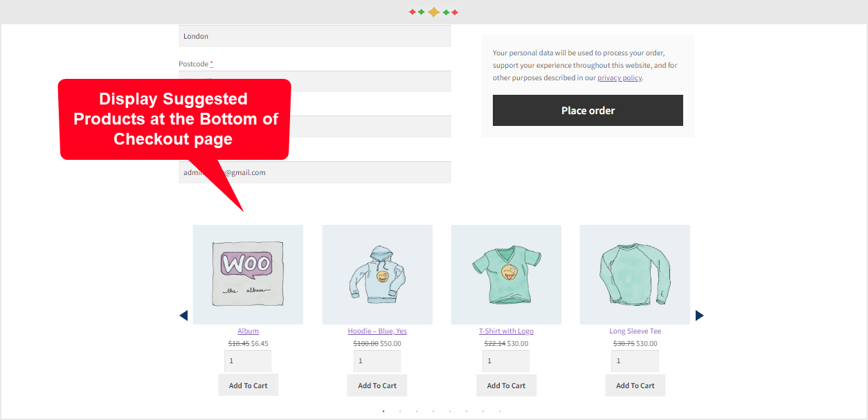Image resolution: width=868 pixels, height=420 pixels.
Task: Add the Hoodie to the cart
Action: click(377, 385)
